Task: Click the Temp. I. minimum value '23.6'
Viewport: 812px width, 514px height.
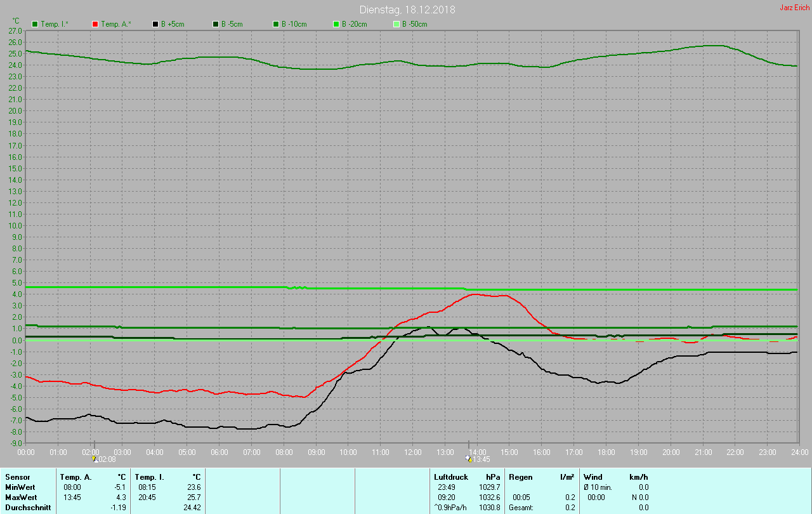Action: coord(194,487)
